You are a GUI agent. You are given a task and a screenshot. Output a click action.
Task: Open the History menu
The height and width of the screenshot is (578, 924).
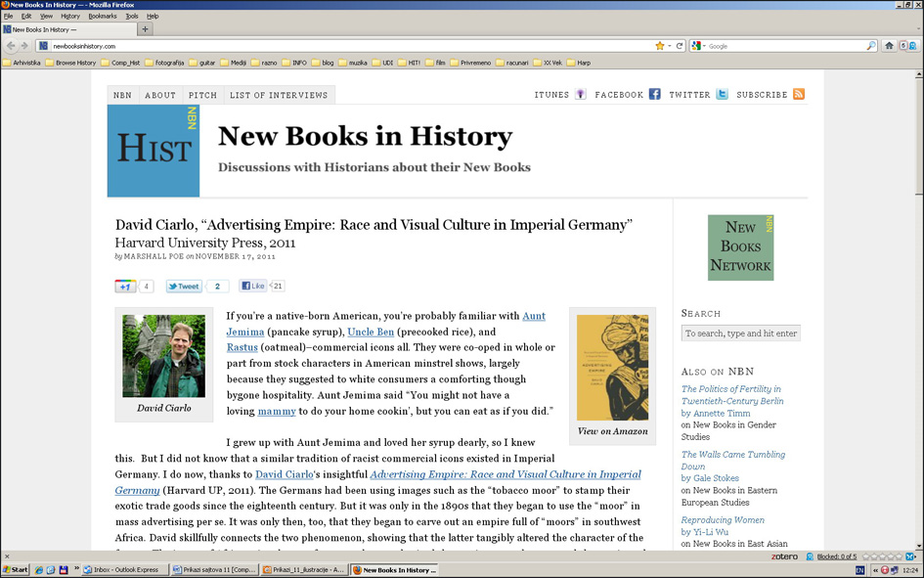click(x=70, y=17)
